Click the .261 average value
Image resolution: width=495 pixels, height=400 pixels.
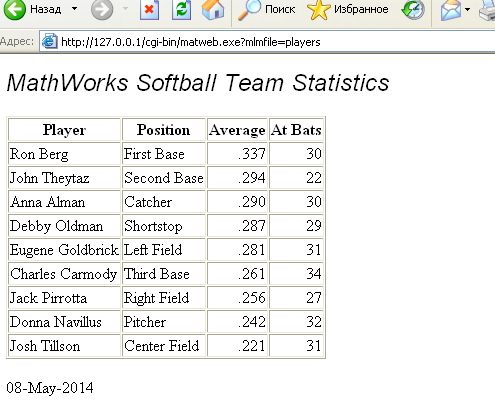click(252, 274)
